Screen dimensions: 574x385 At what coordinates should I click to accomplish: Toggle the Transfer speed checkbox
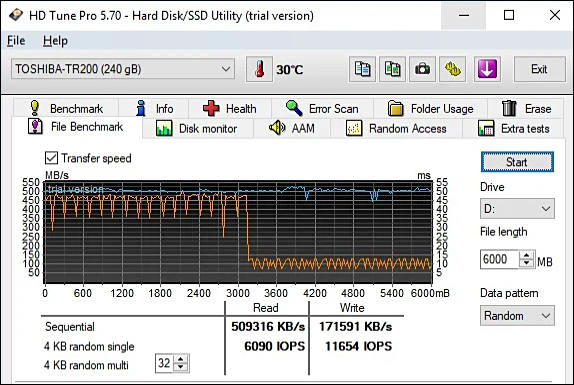click(x=51, y=158)
